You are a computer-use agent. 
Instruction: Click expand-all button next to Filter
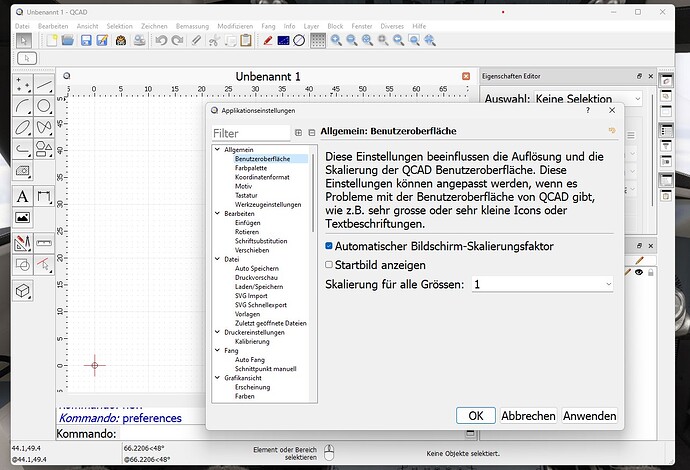coord(298,132)
